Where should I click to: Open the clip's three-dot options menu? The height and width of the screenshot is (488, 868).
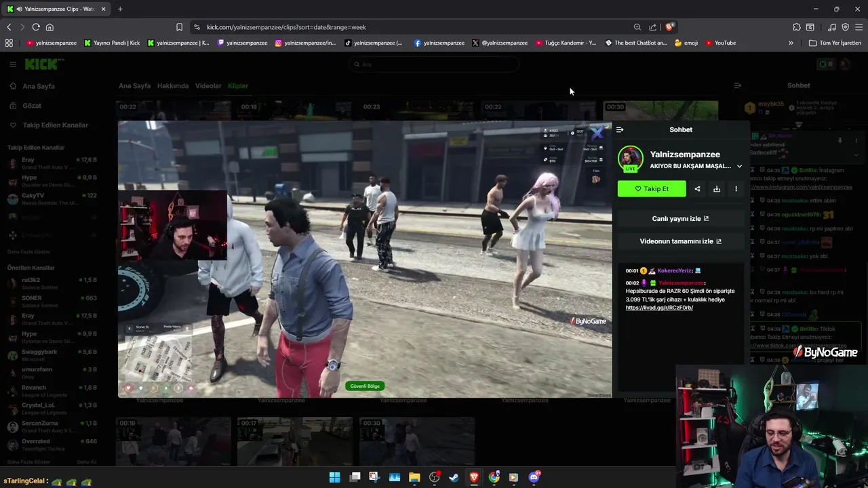[736, 189]
